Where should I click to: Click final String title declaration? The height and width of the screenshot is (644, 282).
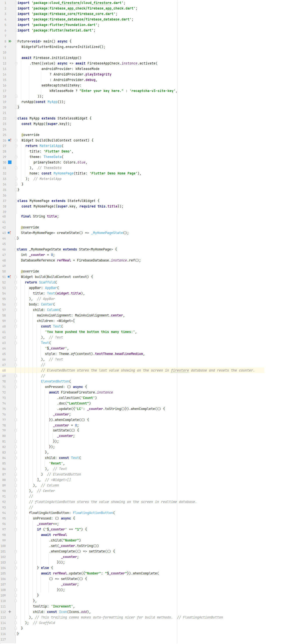[40, 216]
